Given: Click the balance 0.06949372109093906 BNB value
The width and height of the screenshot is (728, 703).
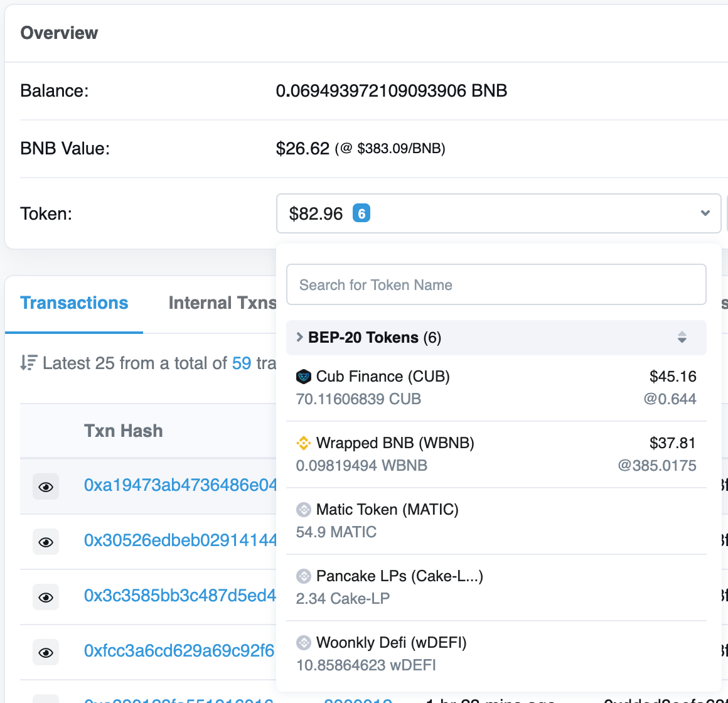Looking at the screenshot, I should click(392, 91).
